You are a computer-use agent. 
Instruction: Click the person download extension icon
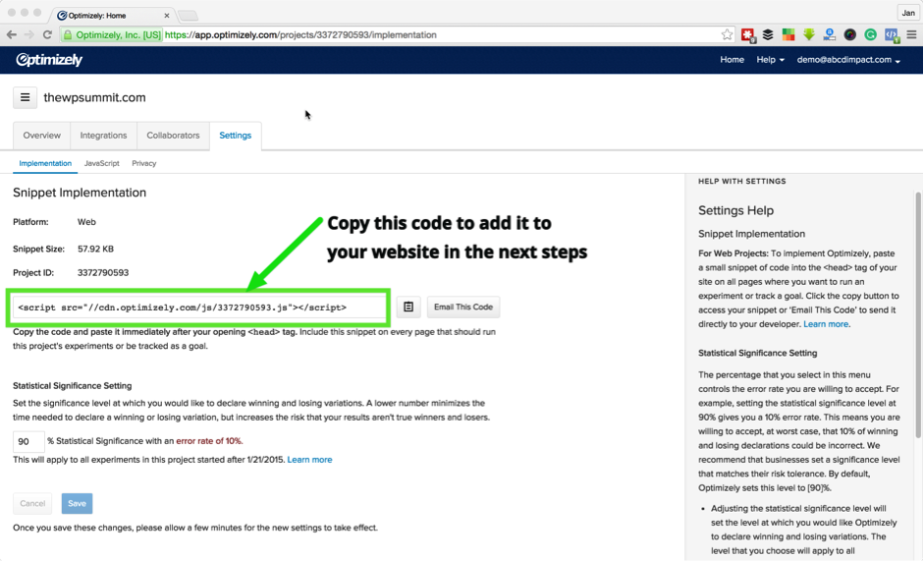click(x=829, y=34)
